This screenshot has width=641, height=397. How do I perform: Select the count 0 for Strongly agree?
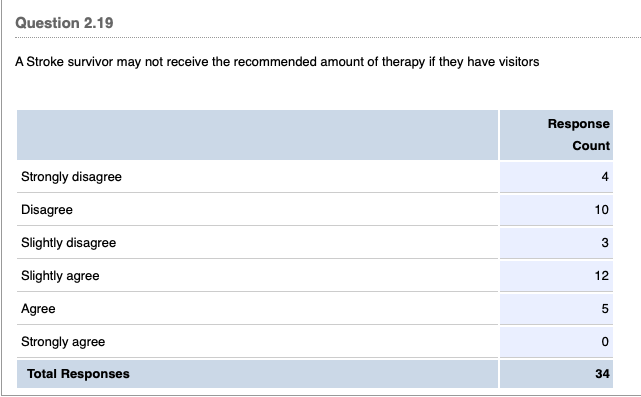pos(605,342)
